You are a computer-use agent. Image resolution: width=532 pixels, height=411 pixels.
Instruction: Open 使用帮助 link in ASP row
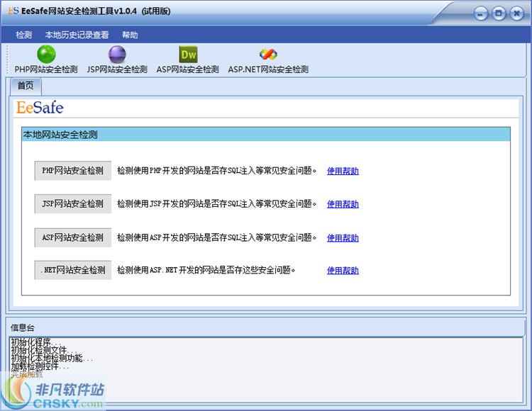(x=343, y=238)
